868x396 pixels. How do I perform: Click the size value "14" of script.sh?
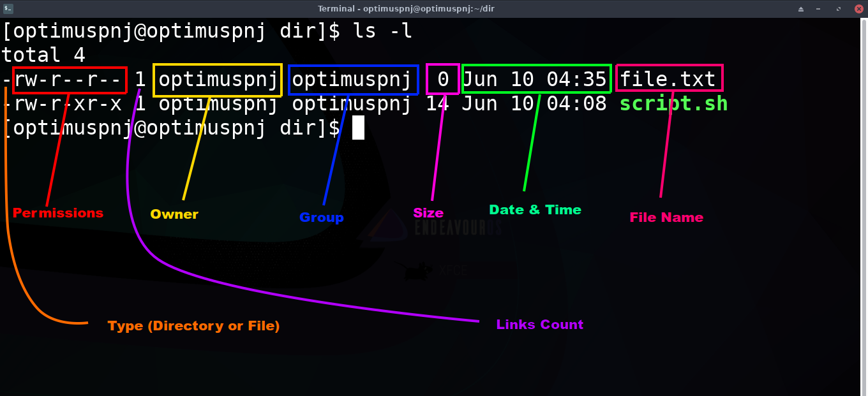(x=438, y=104)
